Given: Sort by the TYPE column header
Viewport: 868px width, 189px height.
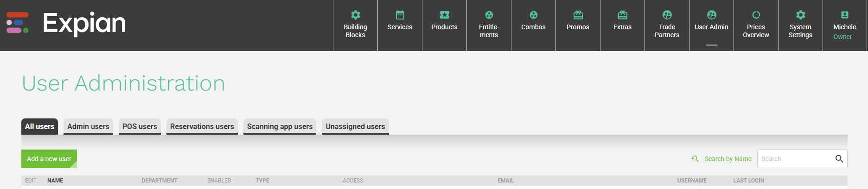Looking at the screenshot, I should click(x=262, y=181).
